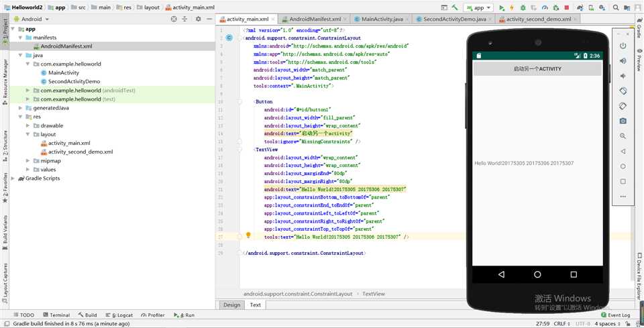This screenshot has height=328, width=644.
Task: Hide the Project panel with minus icon
Action: click(x=209, y=19)
